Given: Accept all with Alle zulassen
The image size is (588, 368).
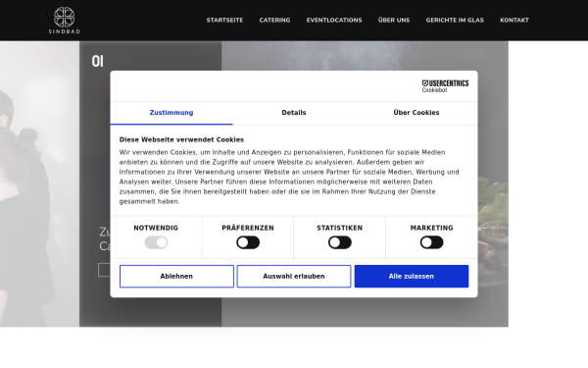Looking at the screenshot, I should pos(412,277).
